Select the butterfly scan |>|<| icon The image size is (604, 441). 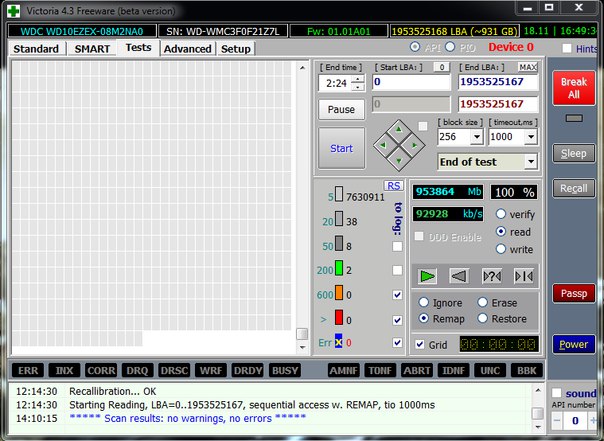(x=524, y=276)
